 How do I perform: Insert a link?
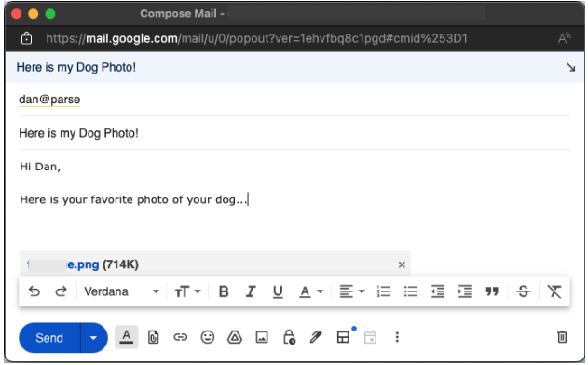[181, 338]
